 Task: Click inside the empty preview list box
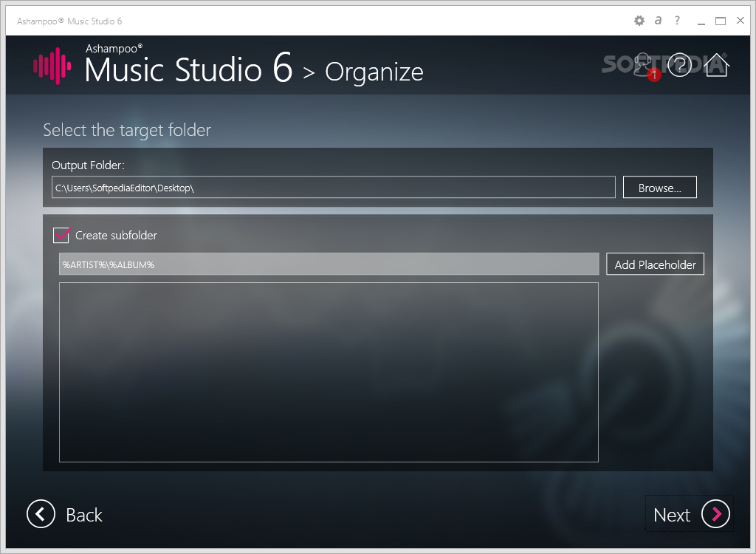pos(329,372)
